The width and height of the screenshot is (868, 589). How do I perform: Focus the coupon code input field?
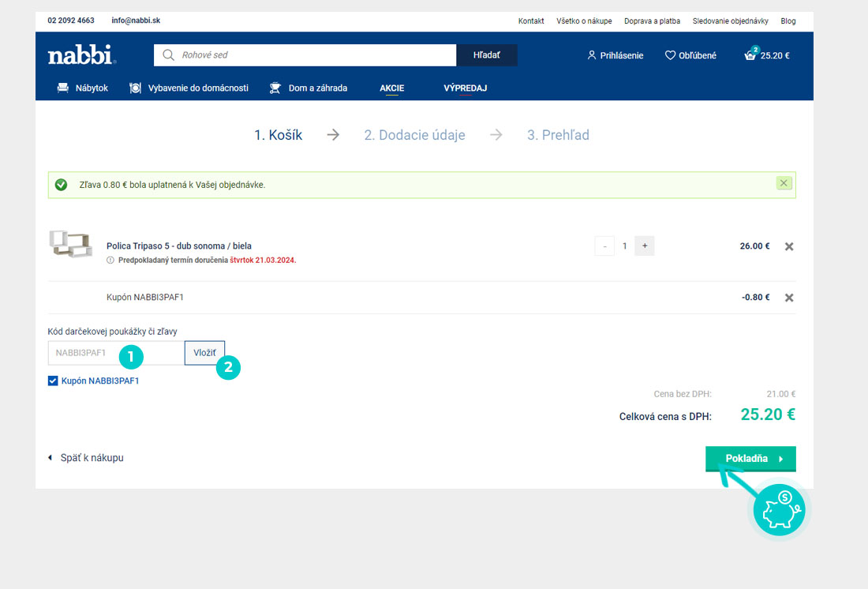pos(116,353)
